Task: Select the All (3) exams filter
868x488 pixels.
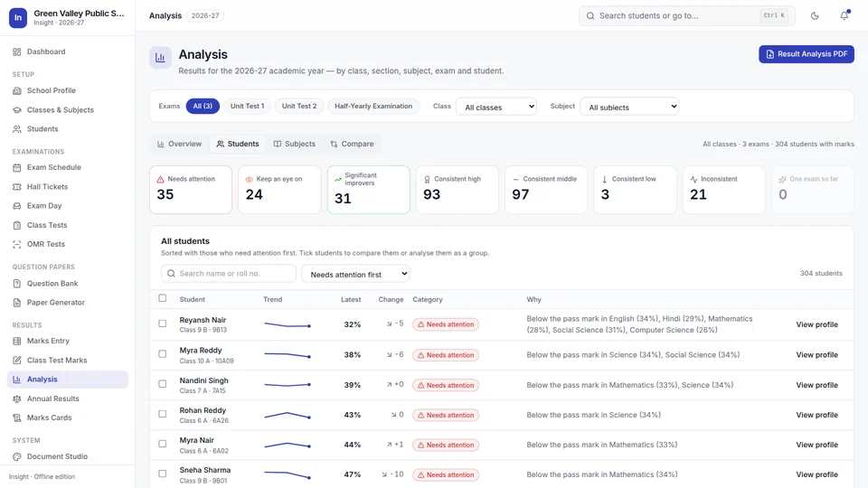Action: pyautogui.click(x=203, y=107)
